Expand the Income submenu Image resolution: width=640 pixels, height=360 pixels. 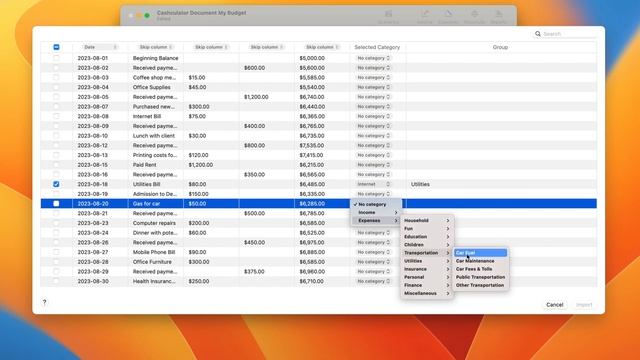point(376,212)
